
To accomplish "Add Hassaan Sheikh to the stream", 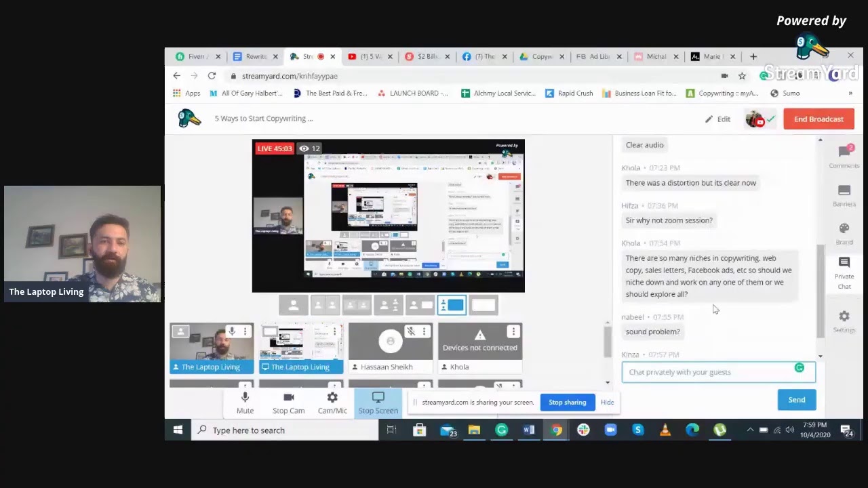I will (x=391, y=348).
